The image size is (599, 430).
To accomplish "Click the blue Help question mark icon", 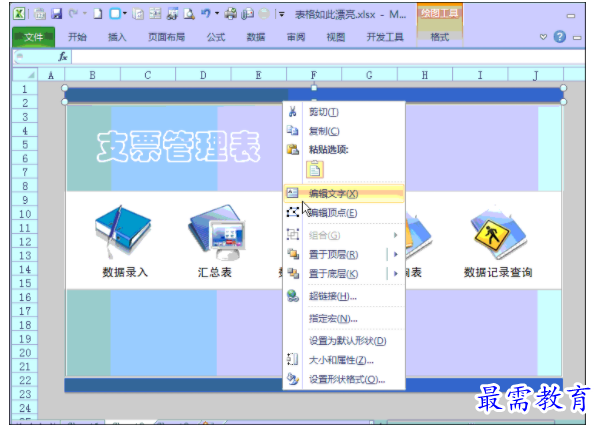I will [x=560, y=37].
